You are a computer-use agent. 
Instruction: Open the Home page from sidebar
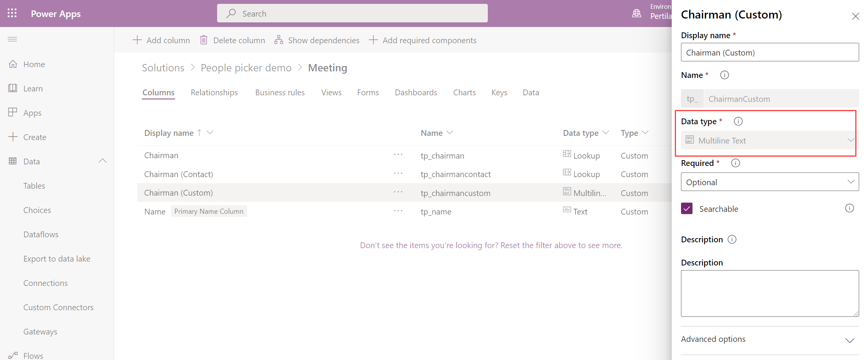[x=34, y=64]
